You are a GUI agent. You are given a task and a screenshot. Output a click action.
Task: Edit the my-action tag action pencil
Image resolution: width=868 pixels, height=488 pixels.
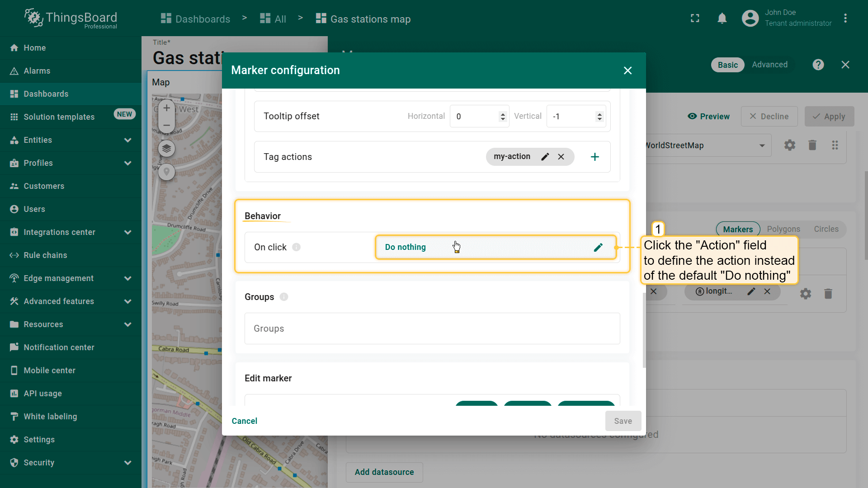coord(545,157)
